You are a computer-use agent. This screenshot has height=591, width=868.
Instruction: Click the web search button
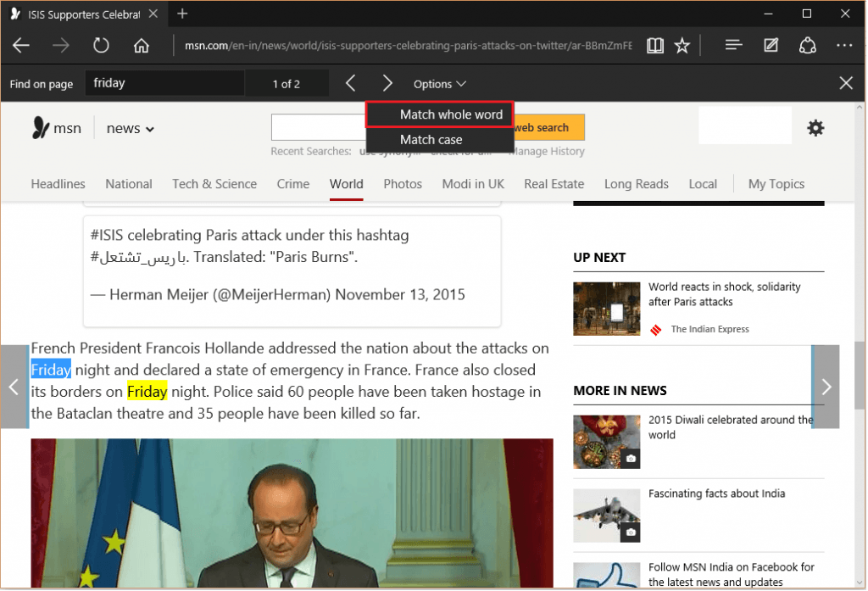pos(547,127)
